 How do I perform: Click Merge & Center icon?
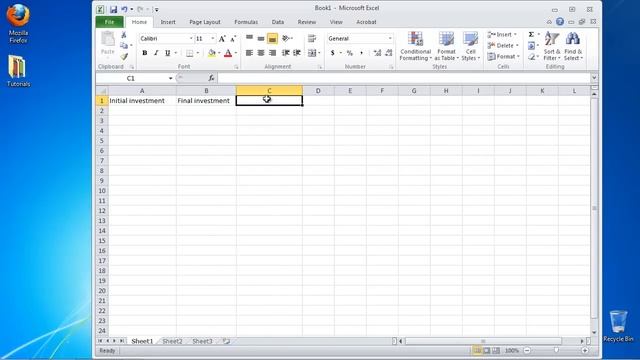(312, 53)
